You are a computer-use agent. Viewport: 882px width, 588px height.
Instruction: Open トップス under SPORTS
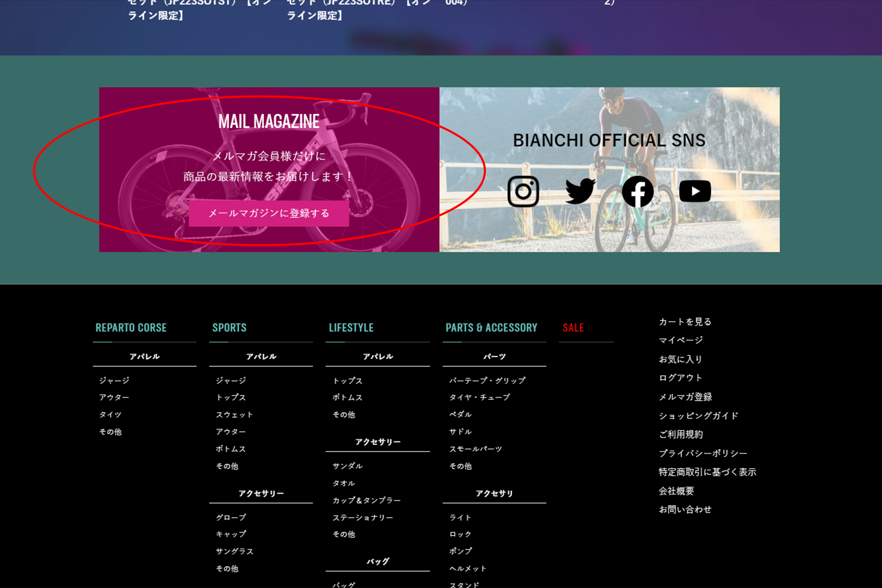(x=231, y=397)
